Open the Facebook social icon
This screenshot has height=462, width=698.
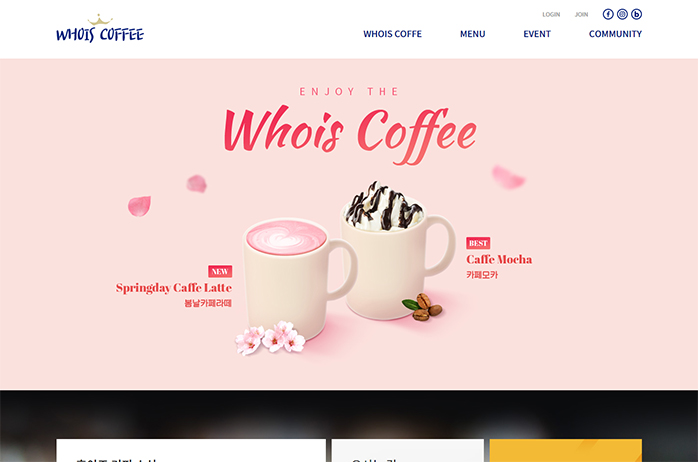(x=608, y=14)
